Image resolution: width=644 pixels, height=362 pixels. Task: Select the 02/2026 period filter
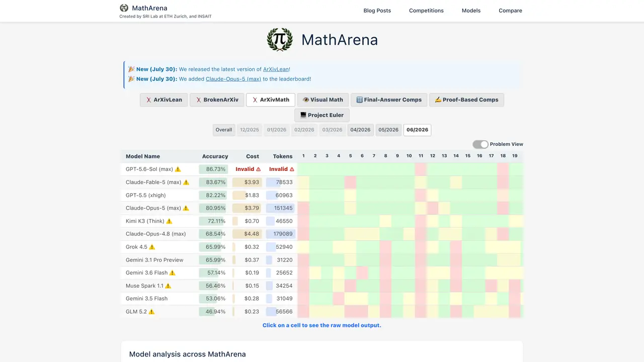[304, 130]
